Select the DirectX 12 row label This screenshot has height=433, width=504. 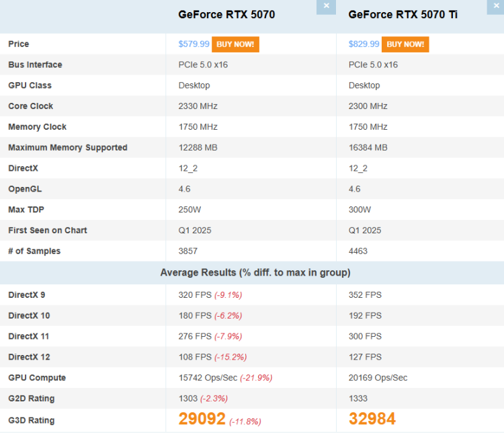tap(29, 357)
